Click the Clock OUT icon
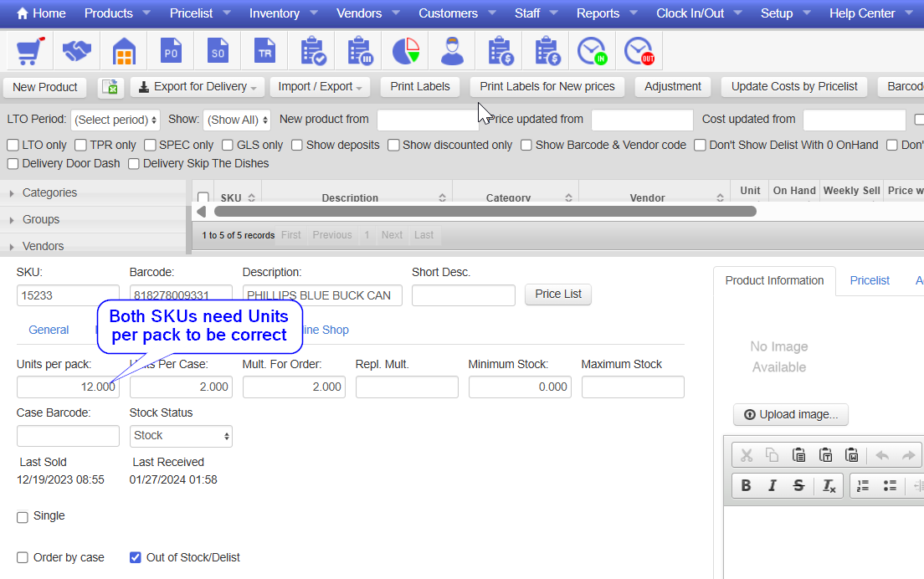 [x=639, y=51]
